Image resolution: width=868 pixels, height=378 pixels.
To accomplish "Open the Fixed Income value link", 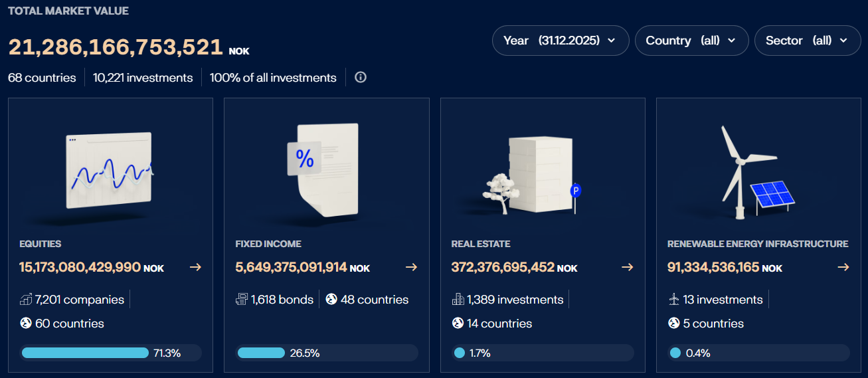I will (291, 267).
